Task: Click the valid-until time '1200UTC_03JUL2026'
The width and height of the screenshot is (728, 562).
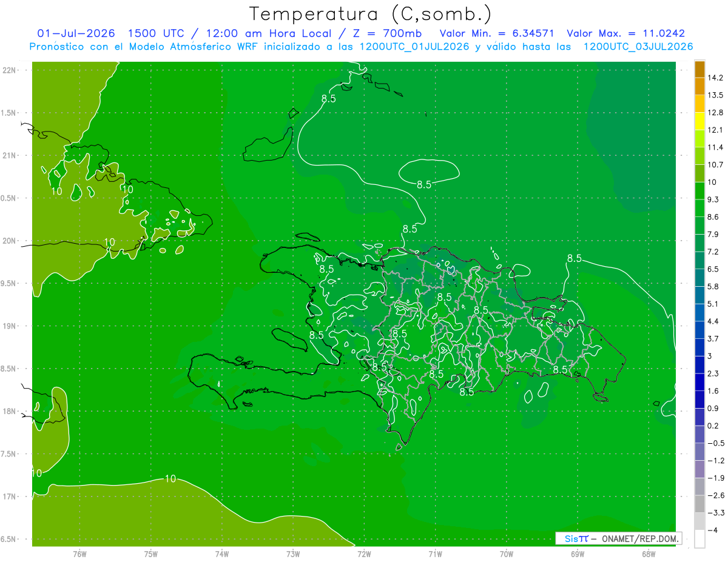Action: point(638,47)
